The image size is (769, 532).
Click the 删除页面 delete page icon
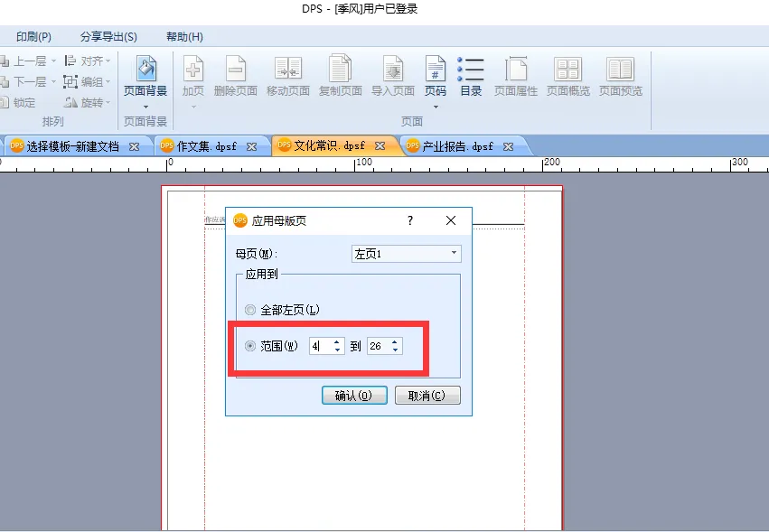[236, 76]
